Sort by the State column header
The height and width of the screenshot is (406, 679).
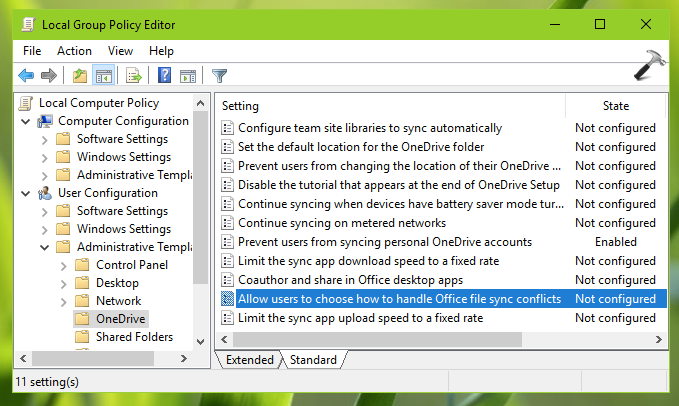[615, 106]
